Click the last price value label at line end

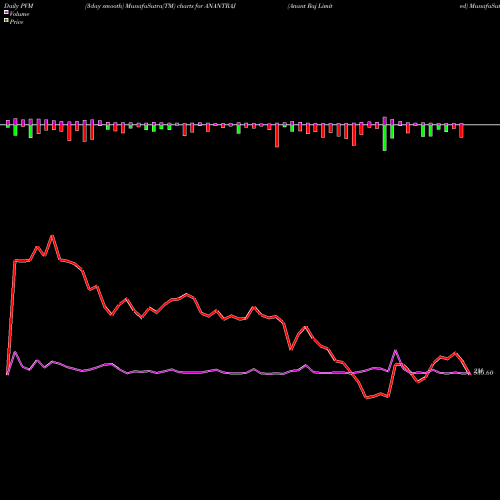(483, 372)
